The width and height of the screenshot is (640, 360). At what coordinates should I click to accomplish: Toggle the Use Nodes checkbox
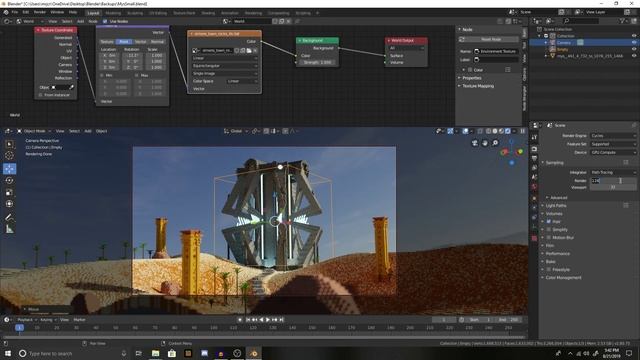105,21
